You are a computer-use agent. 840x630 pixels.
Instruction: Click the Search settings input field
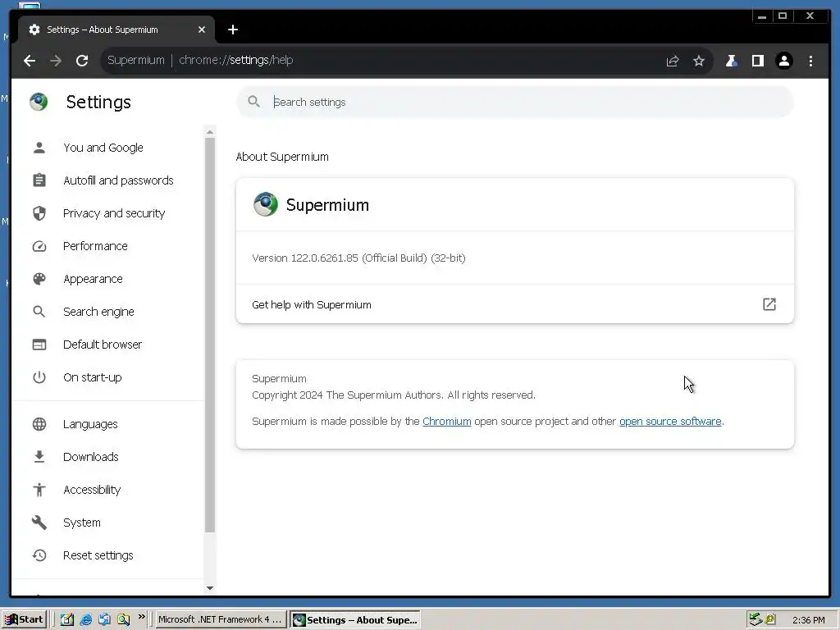515,102
